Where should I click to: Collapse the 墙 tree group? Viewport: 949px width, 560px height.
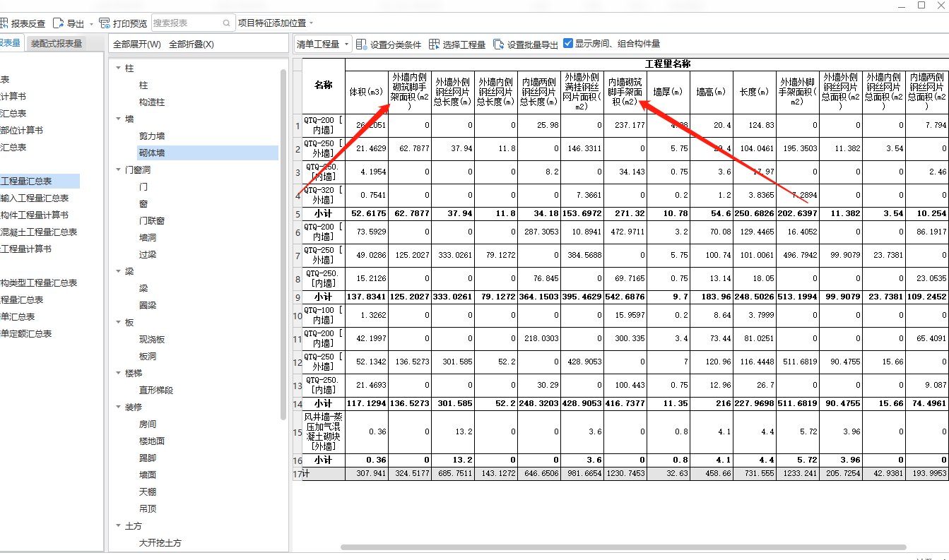tap(118, 119)
